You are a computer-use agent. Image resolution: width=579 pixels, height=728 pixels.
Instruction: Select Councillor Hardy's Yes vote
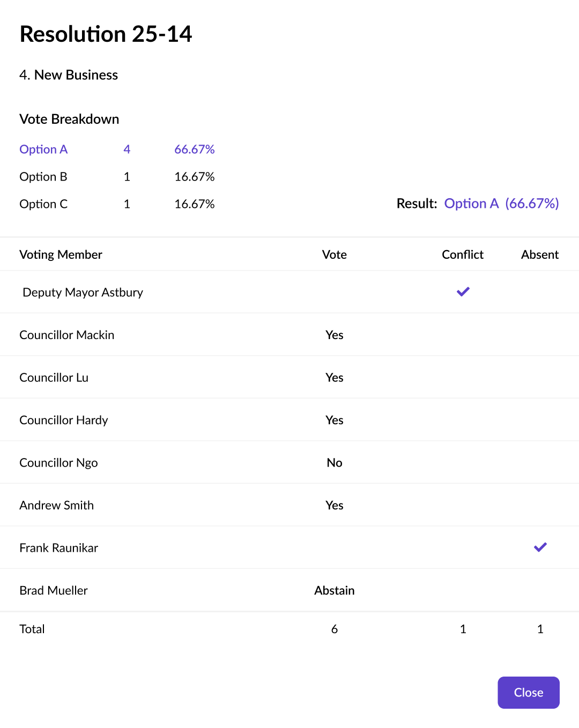(335, 420)
